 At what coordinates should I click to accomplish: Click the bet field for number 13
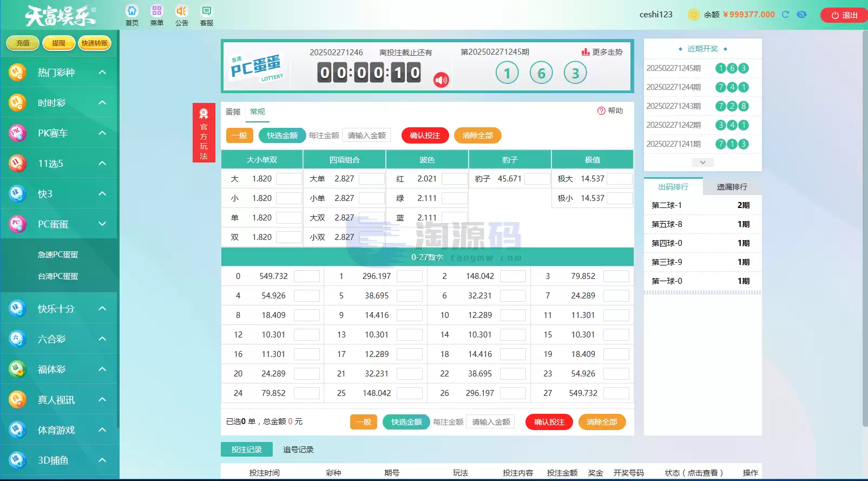[x=410, y=335]
